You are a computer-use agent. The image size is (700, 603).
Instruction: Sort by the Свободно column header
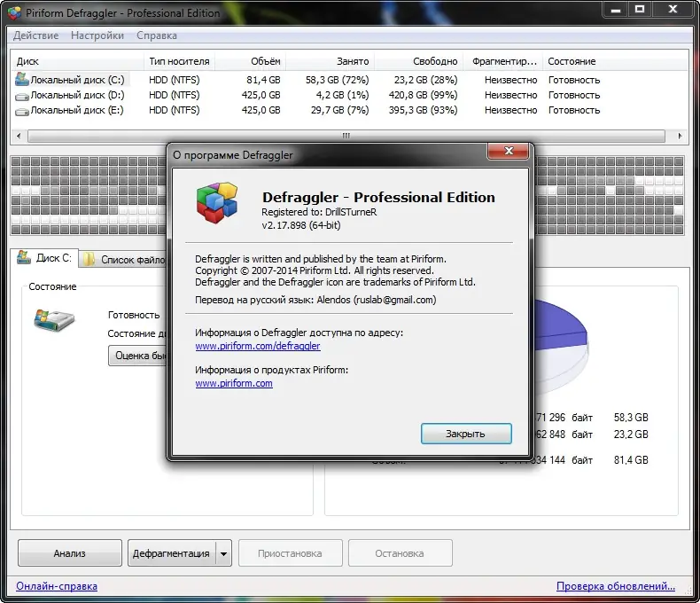pyautogui.click(x=419, y=61)
